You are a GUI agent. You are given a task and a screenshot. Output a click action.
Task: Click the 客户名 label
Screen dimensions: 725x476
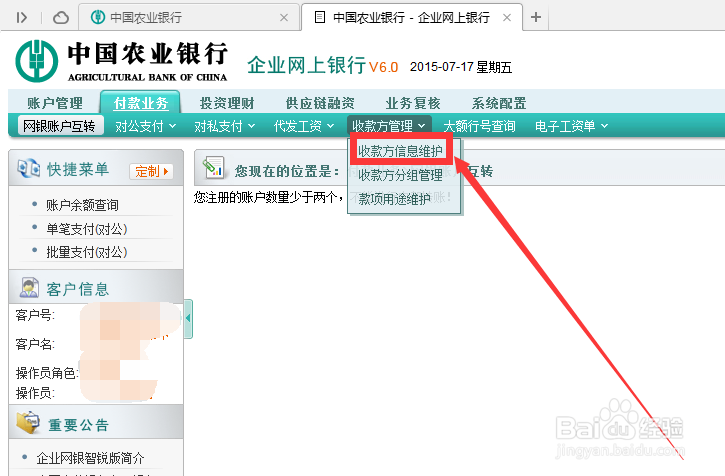point(35,344)
